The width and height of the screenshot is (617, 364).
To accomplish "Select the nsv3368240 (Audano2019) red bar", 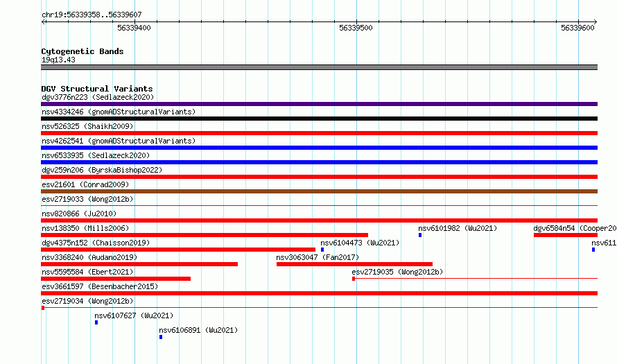I will (139, 264).
